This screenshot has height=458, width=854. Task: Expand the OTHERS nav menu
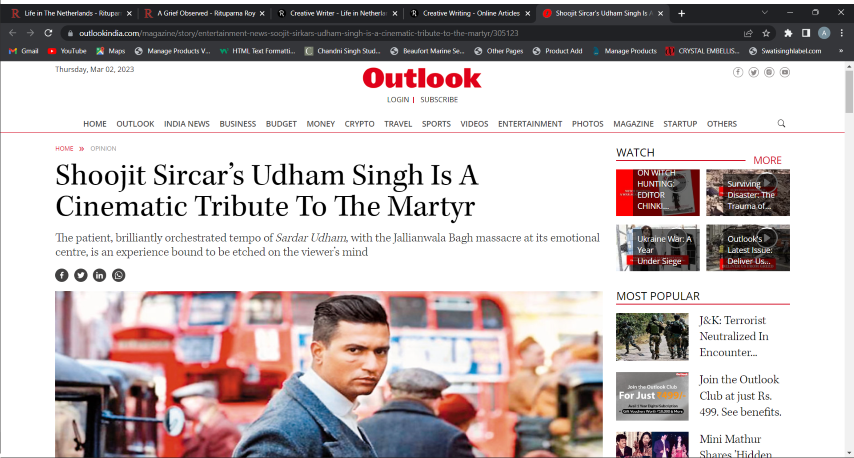(722, 124)
